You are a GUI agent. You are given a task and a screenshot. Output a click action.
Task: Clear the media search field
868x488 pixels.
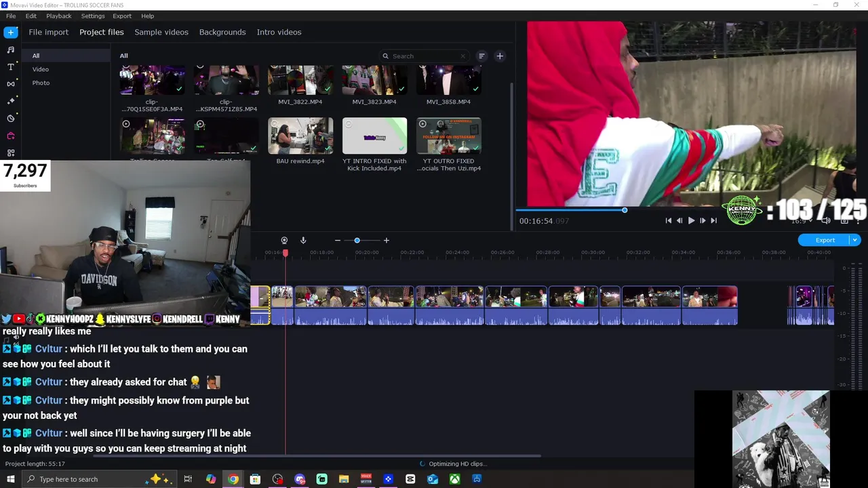(x=463, y=56)
